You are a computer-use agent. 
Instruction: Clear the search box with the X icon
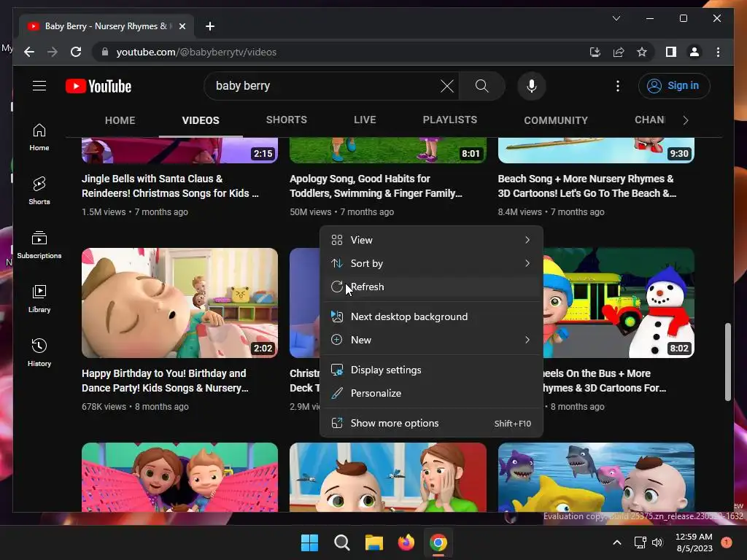[447, 86]
